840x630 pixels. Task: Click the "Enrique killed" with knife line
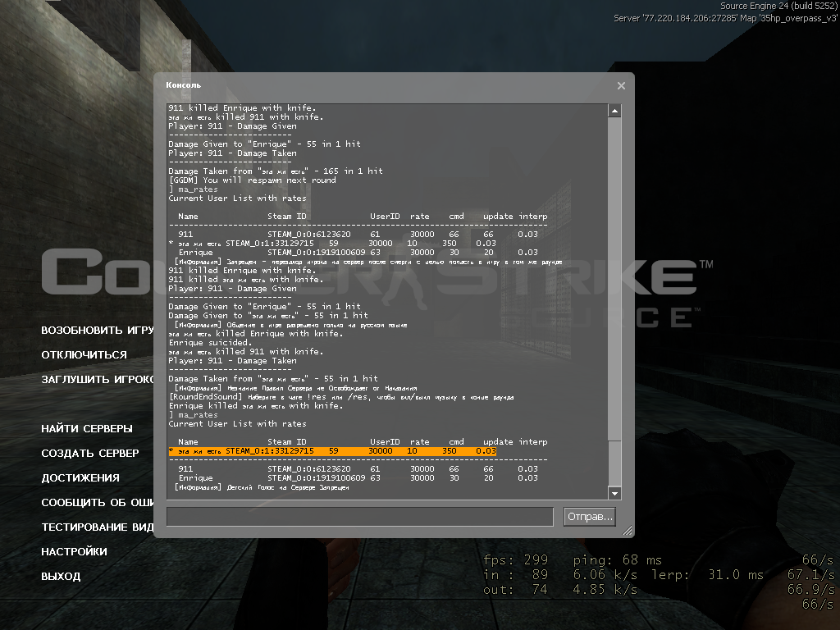(x=256, y=405)
